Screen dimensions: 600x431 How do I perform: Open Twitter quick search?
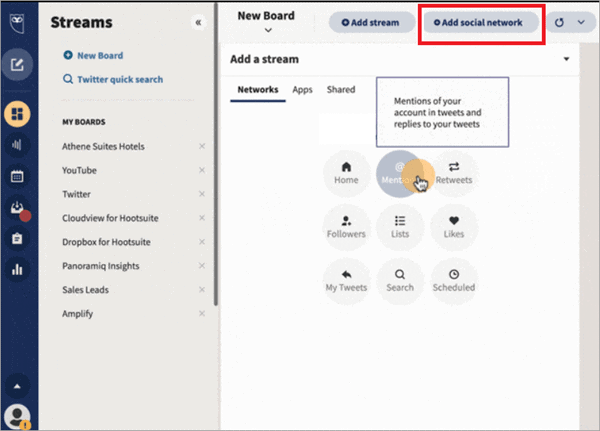[112, 79]
